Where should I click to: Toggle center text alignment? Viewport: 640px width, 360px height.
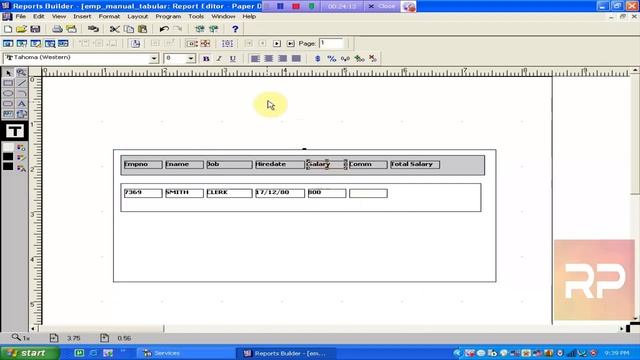tap(269, 58)
